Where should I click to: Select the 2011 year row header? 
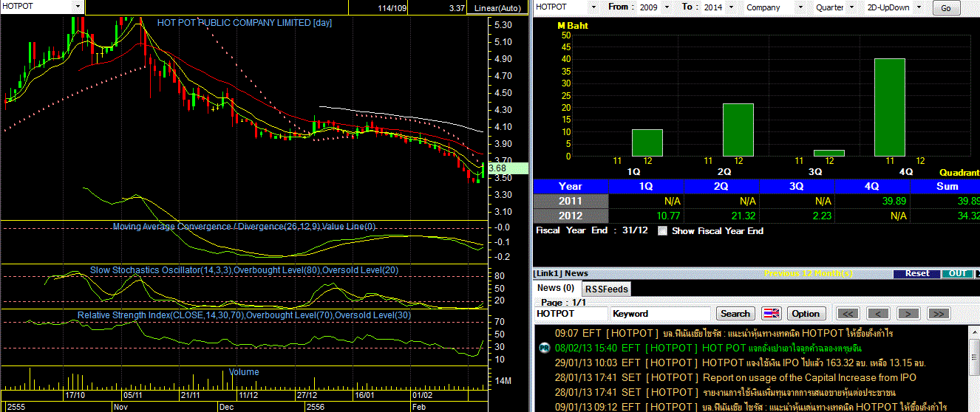(x=571, y=201)
